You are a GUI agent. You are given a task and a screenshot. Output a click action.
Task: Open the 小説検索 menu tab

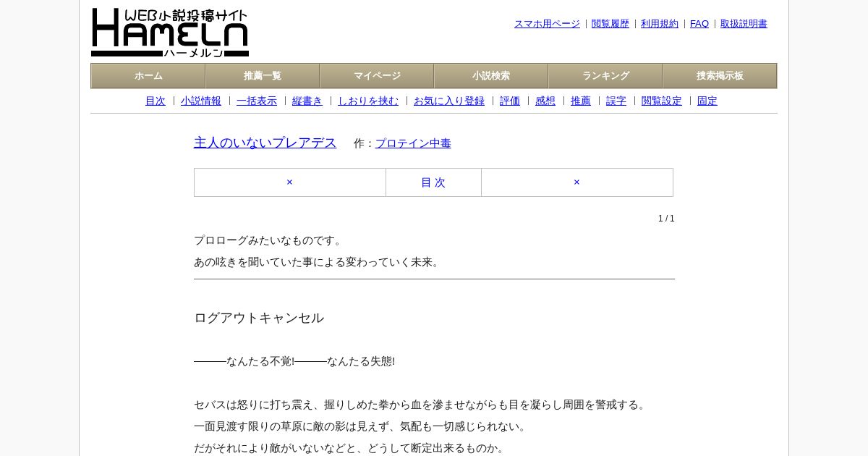coord(491,76)
